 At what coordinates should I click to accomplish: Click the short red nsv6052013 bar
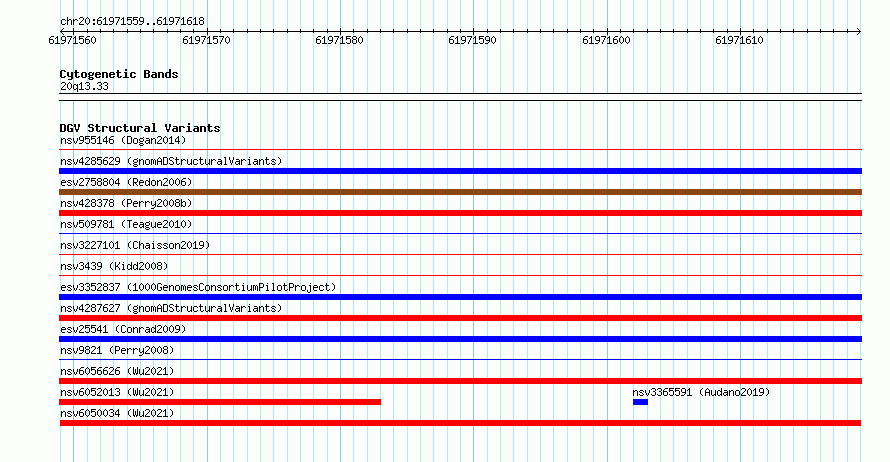tap(220, 402)
